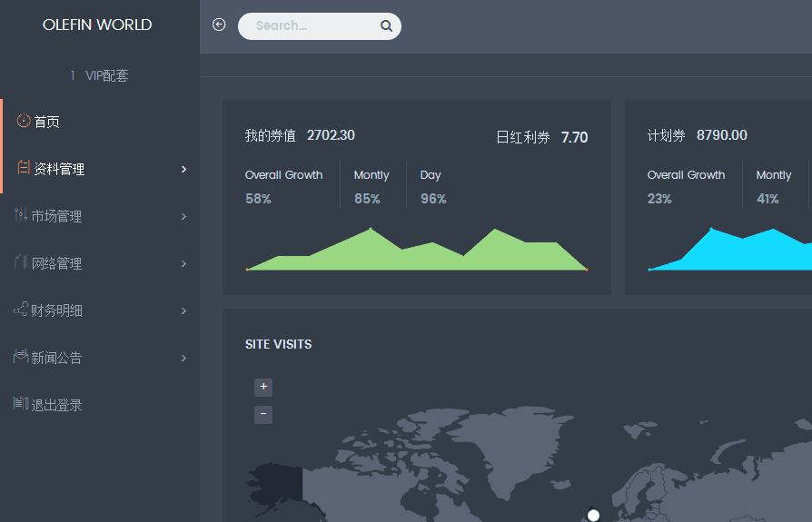This screenshot has height=522, width=812.
Task: Click the 市场管理 sliders icon
Action: click(21, 214)
